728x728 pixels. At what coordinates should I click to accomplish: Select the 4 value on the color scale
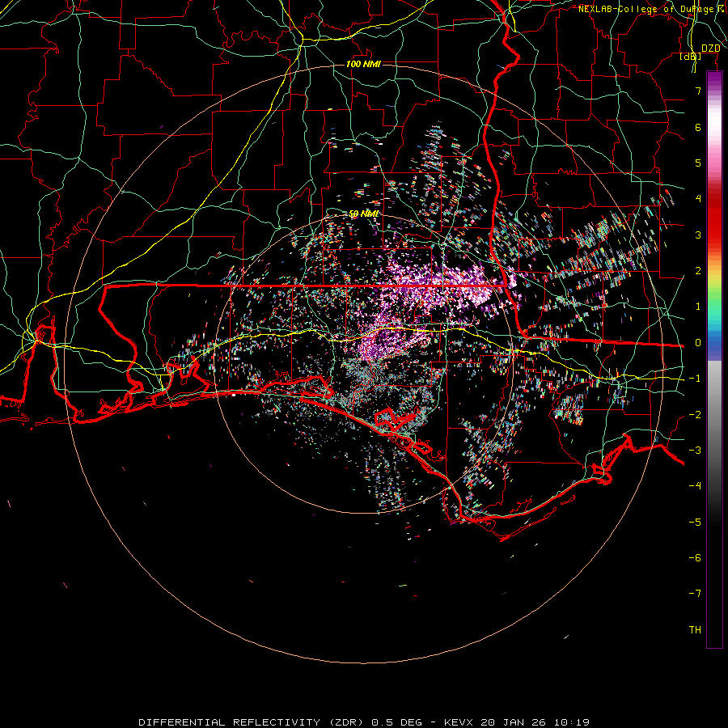tap(698, 199)
